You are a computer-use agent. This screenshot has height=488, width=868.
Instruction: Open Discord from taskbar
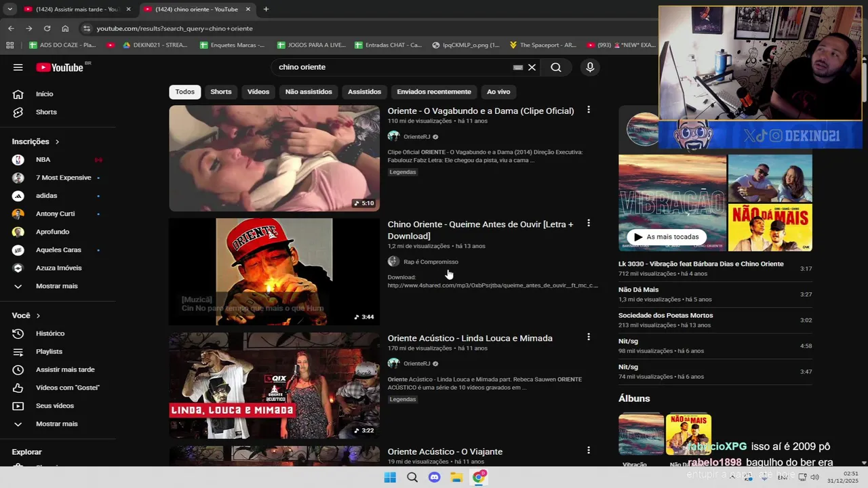coord(435,477)
